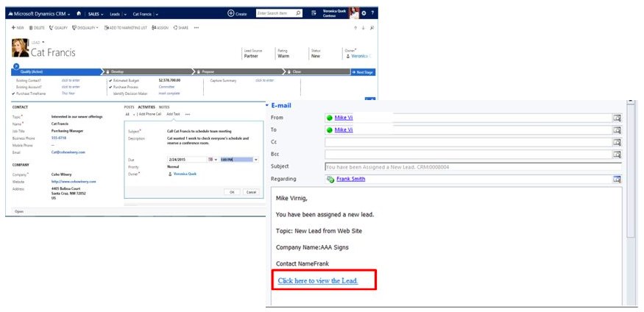Click the process flag icon
The height and width of the screenshot is (312, 644).
pos(16,65)
